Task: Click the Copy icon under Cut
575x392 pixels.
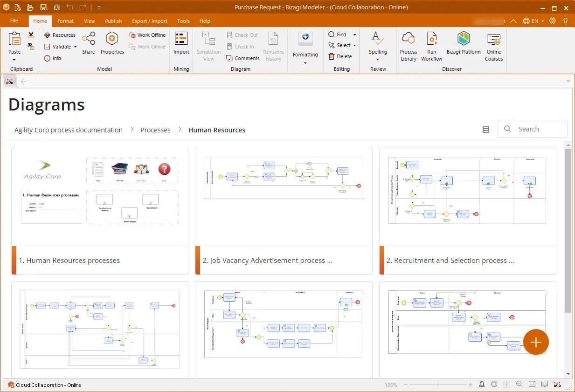Action: pyautogui.click(x=31, y=47)
